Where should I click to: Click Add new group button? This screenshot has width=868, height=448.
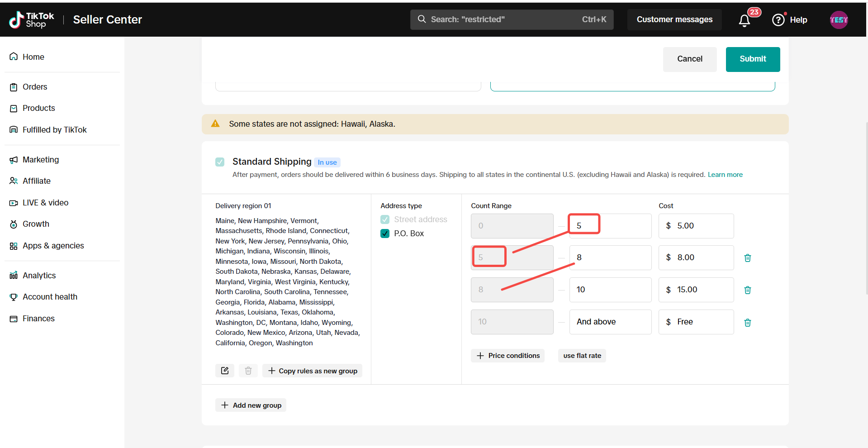[x=251, y=405]
